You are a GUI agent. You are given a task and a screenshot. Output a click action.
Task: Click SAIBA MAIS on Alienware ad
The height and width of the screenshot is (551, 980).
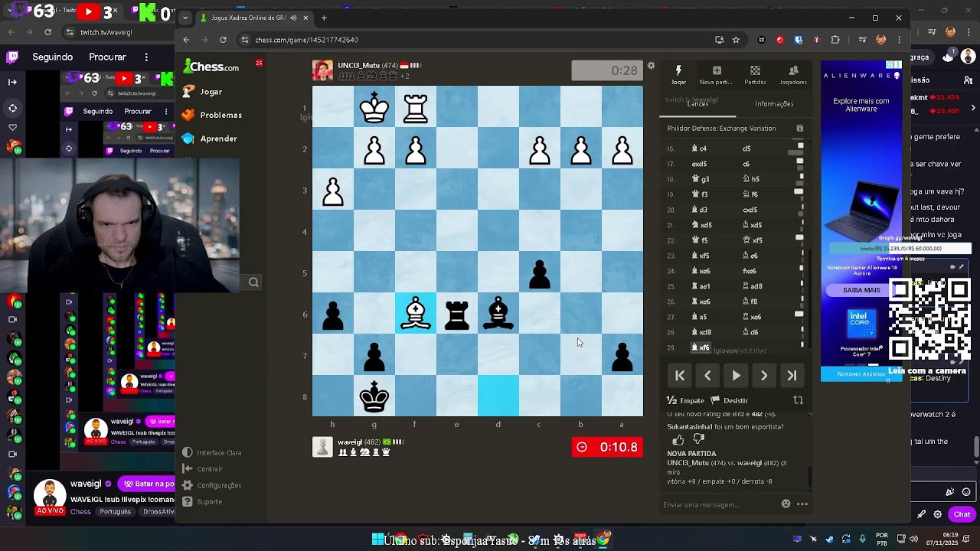pyautogui.click(x=861, y=291)
